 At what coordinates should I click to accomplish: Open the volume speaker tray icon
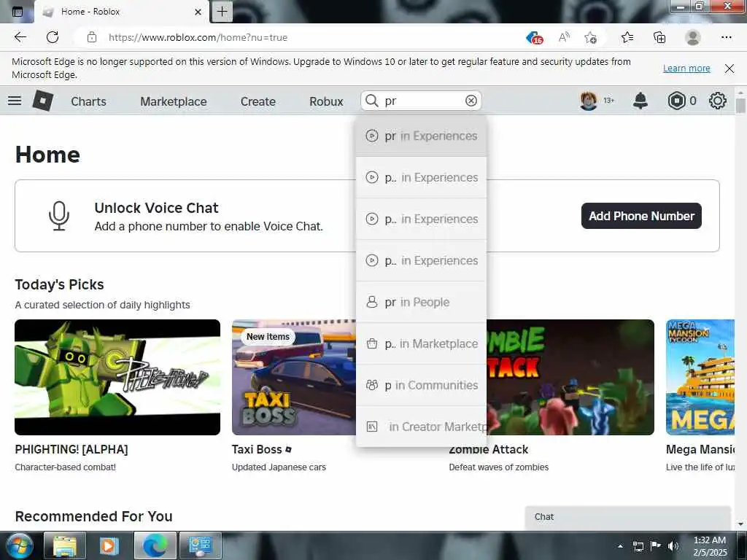(673, 546)
